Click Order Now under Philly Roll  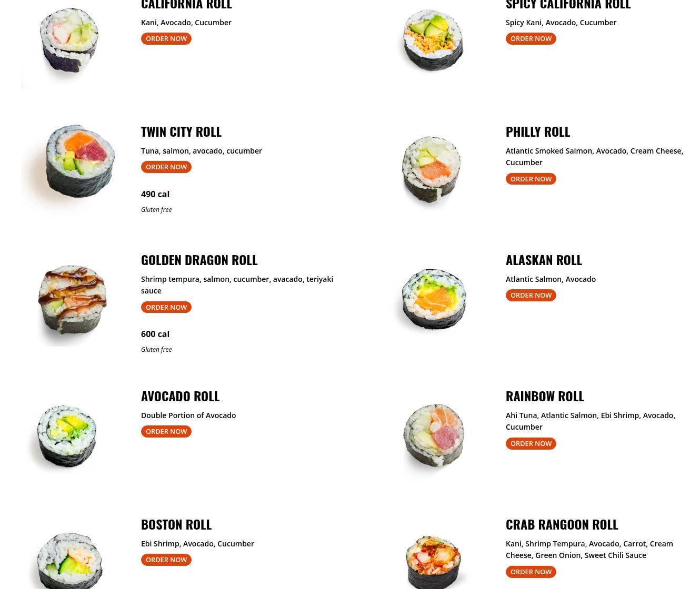click(531, 179)
